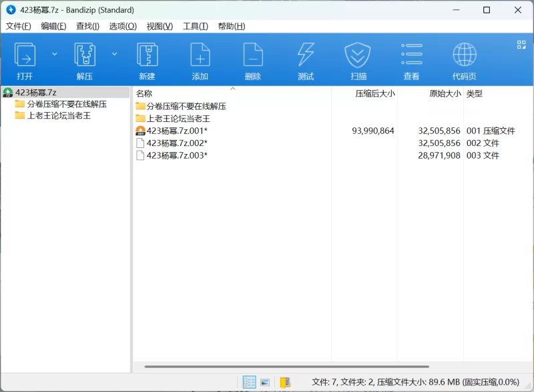
Task: Click the toolbar layout grid icon at top right
Action: pos(521,45)
